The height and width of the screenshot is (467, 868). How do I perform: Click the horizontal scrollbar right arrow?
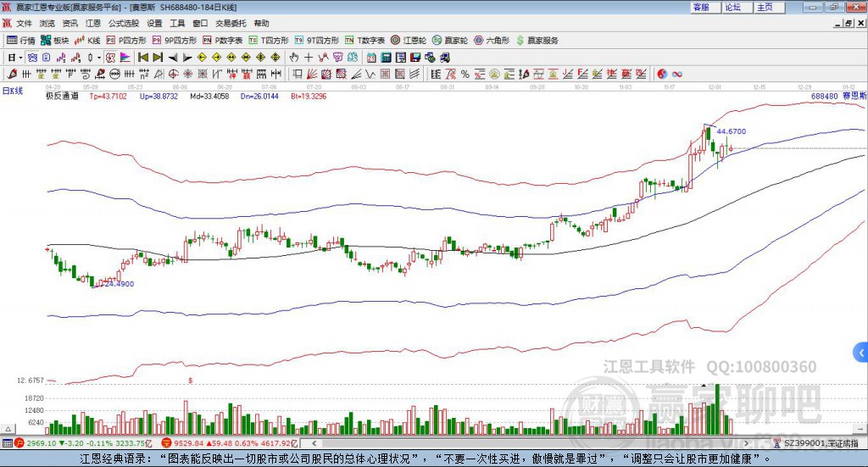(746, 443)
